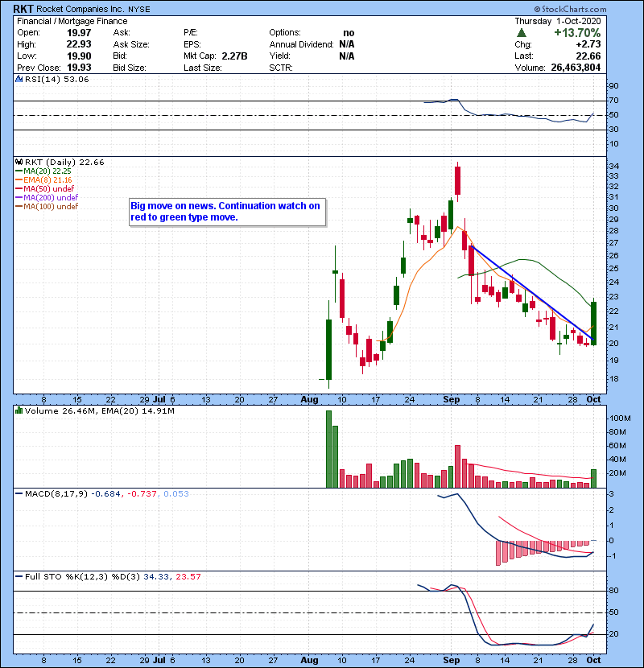Click the MA(100) undef legend entry
The height and width of the screenshot is (668, 644).
[51, 207]
